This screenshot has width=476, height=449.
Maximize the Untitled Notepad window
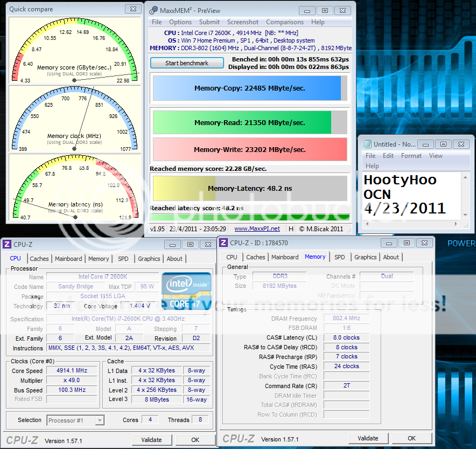point(443,144)
